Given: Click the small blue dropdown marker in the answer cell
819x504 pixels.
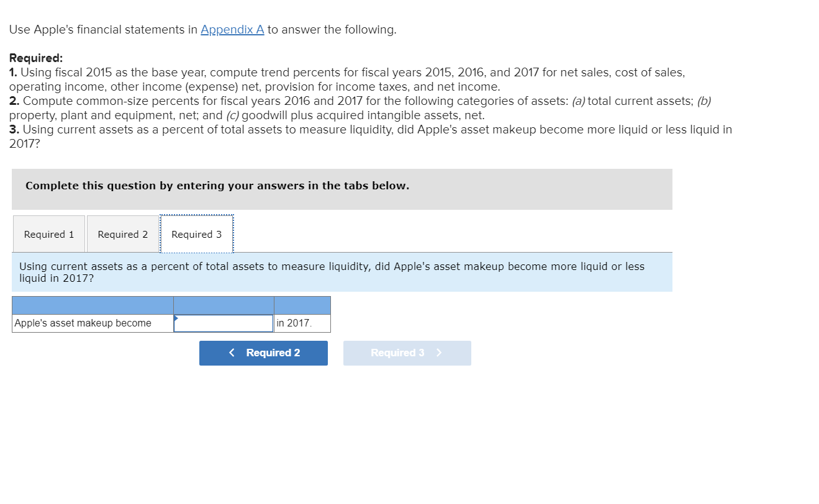Looking at the screenshot, I should coord(178,319).
